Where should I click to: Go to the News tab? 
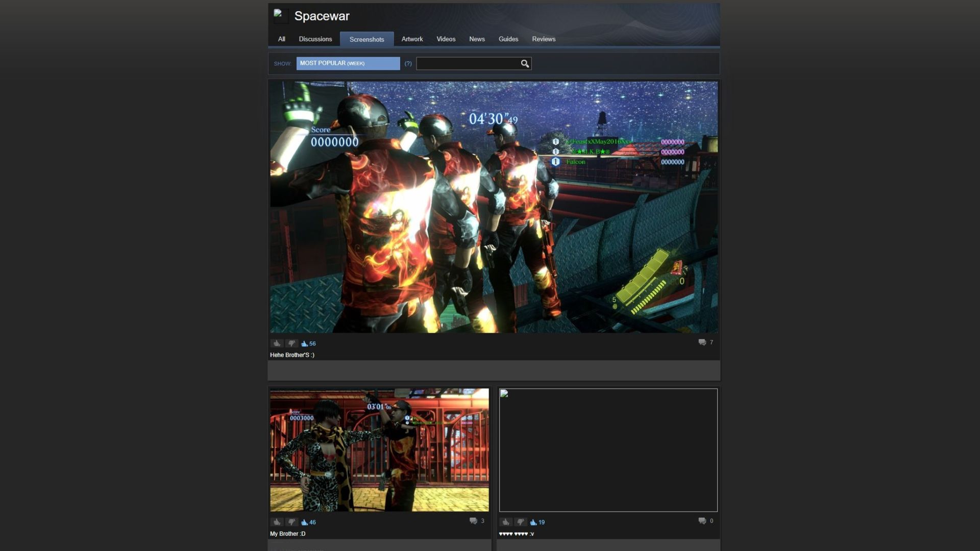(477, 39)
